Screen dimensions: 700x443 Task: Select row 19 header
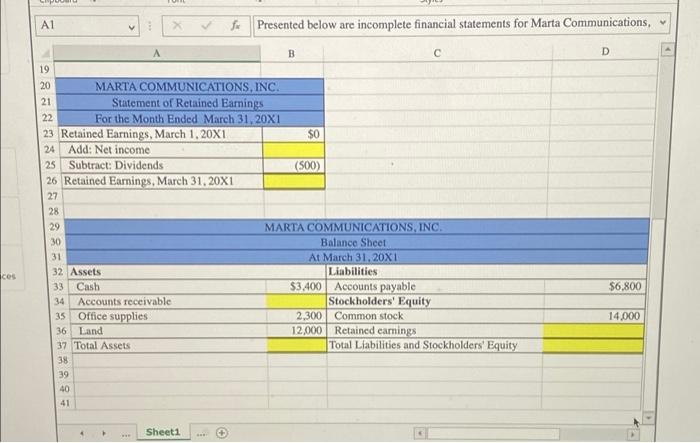click(45, 69)
